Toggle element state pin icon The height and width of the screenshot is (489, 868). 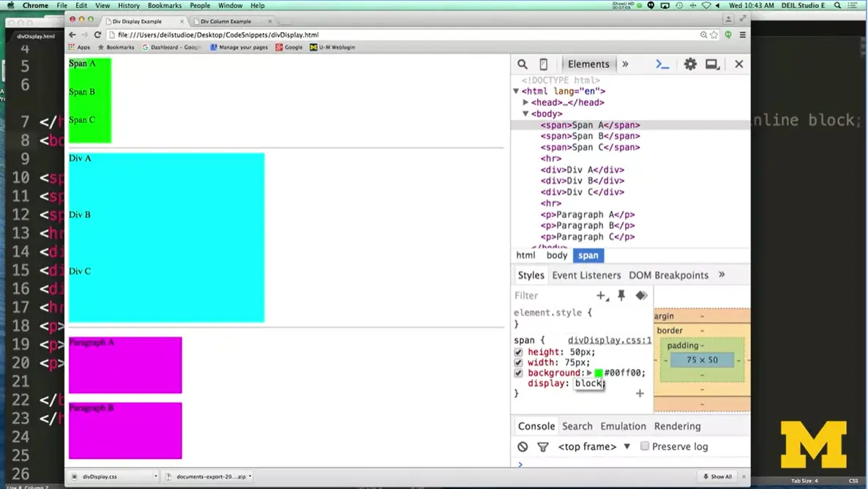(x=621, y=296)
